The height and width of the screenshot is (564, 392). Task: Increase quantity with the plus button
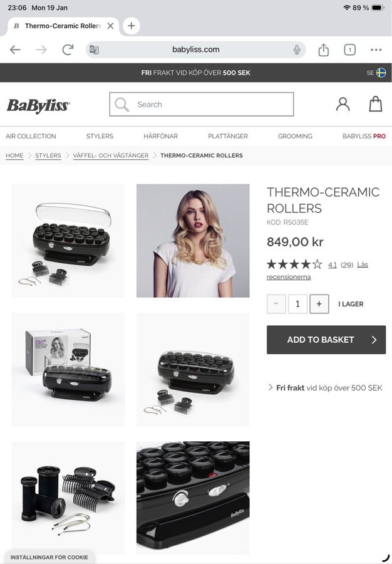click(319, 304)
